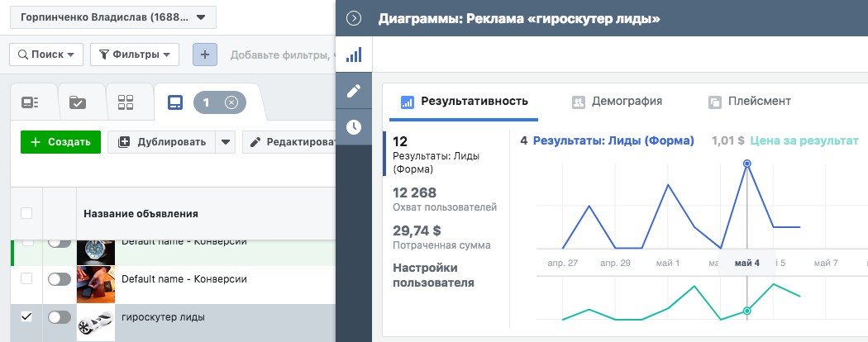Image resolution: width=868 pixels, height=342 pixels.
Task: Click the Результаты: Лиды (Форма) chart legend
Action: [x=613, y=141]
